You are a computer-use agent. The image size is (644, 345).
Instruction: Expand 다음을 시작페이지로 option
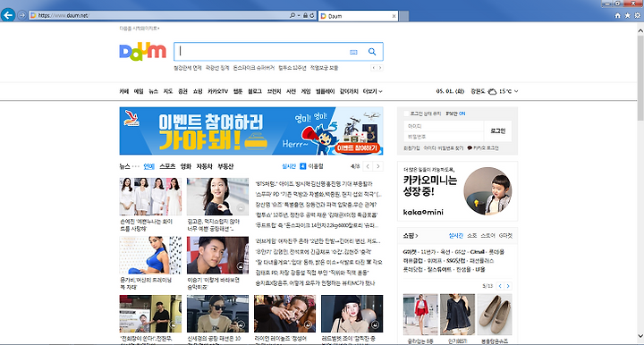click(x=140, y=29)
